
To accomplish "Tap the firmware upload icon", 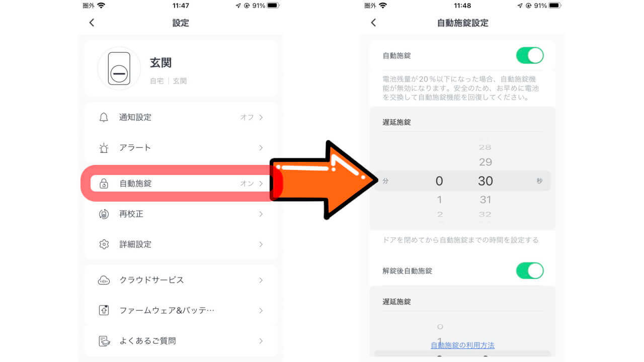I will click(104, 310).
